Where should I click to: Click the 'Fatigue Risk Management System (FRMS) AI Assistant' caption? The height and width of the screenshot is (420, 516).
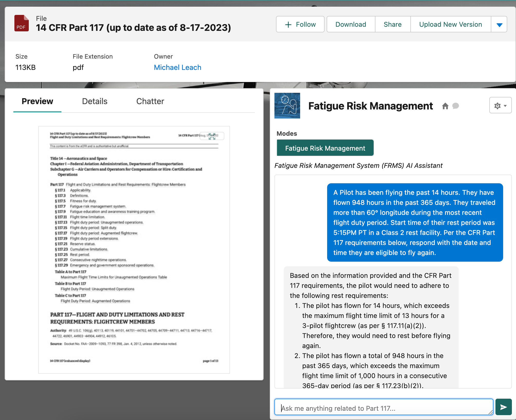point(358,166)
